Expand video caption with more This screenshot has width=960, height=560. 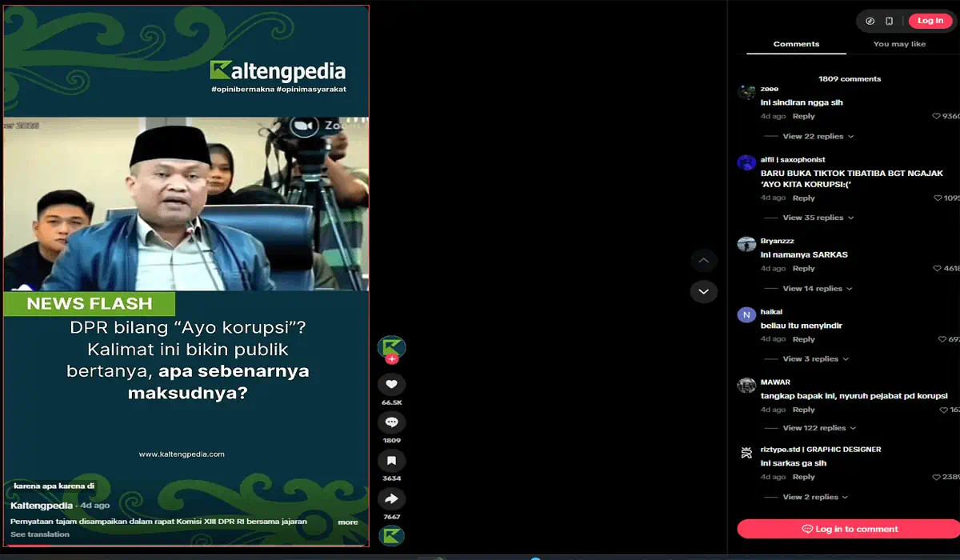[x=348, y=522]
